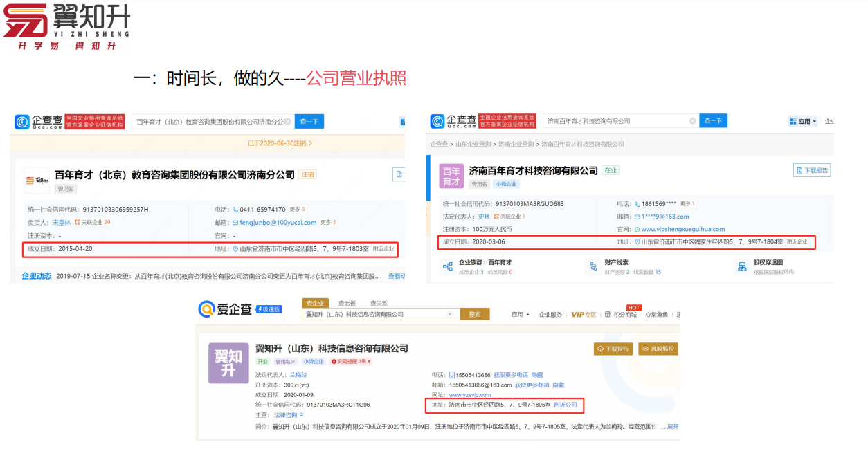The width and height of the screenshot is (868, 449).
Task: Click 关联企业 29 tag
Action: [93, 223]
